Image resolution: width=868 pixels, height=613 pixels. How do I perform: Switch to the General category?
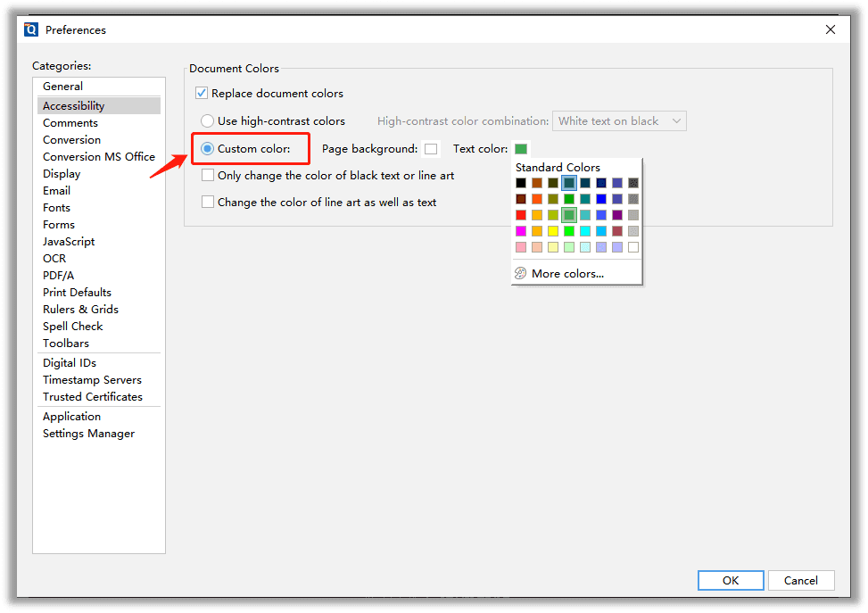62,86
